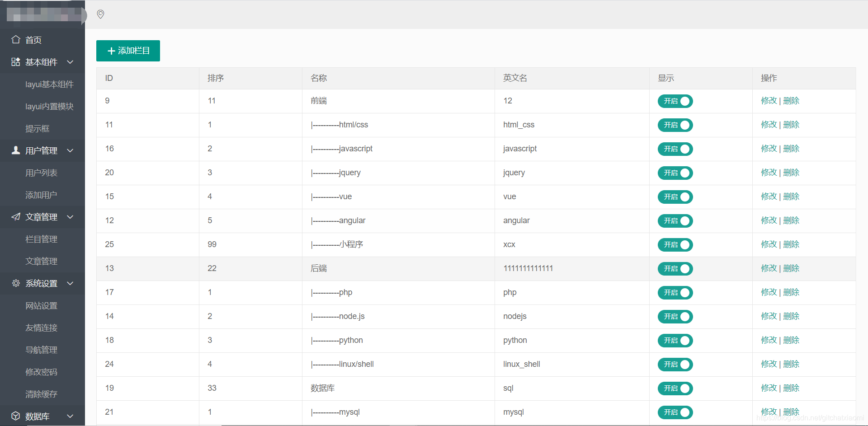Screen dimensions: 868x426
Task: Collapse the 基本组件 menu chevron
Action: pos(70,62)
